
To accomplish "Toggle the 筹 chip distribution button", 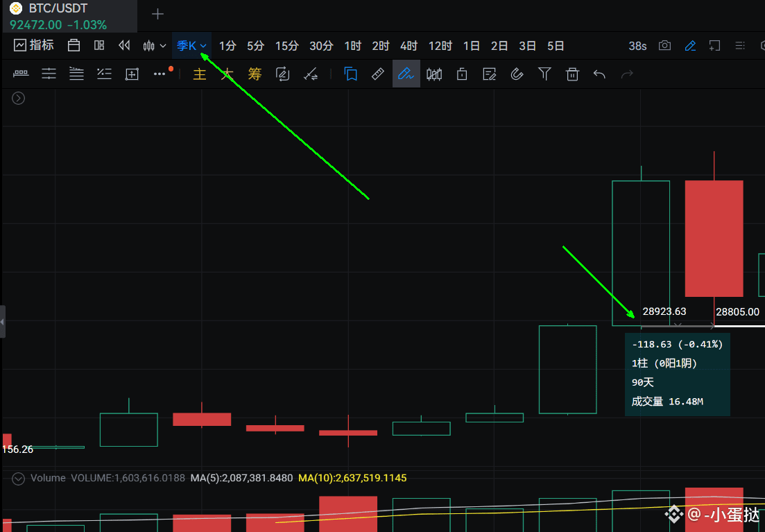I will 255,74.
